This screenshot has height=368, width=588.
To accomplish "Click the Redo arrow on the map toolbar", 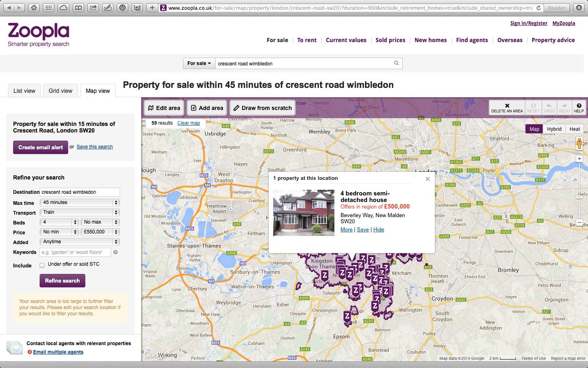I will point(564,108).
